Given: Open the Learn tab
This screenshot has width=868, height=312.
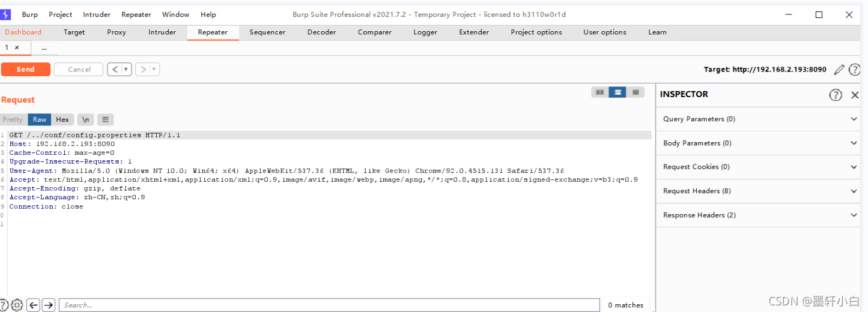Looking at the screenshot, I should [657, 32].
